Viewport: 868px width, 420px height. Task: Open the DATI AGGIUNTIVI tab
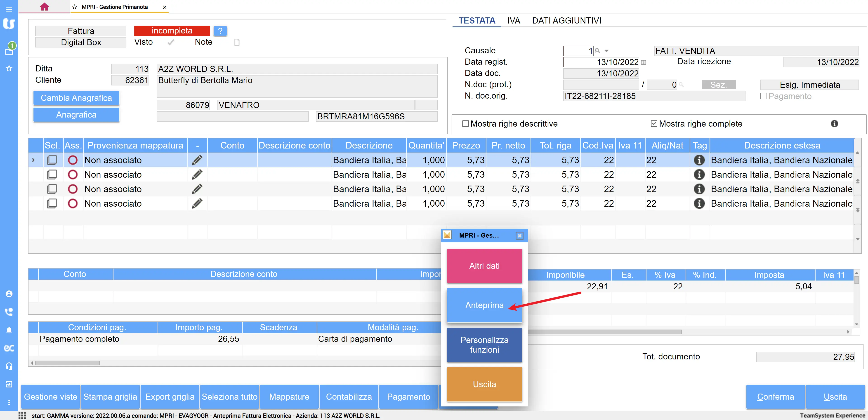(x=566, y=21)
